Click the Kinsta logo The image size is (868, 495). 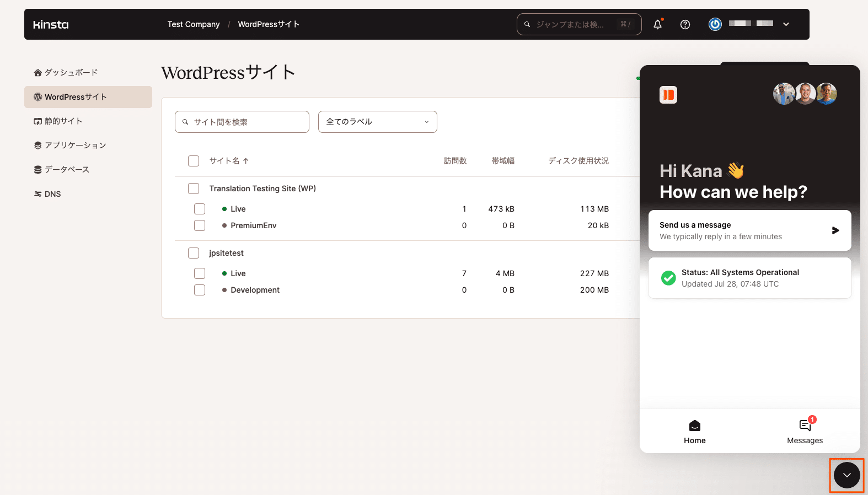51,24
